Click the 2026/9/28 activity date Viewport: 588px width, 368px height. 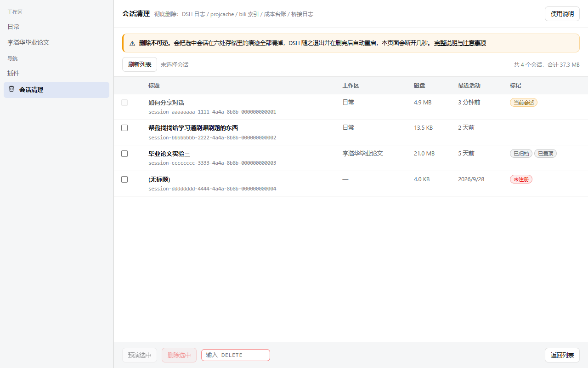pyautogui.click(x=471, y=179)
